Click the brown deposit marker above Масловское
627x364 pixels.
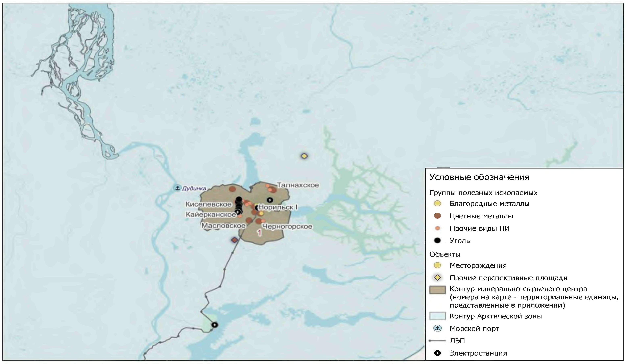249,220
